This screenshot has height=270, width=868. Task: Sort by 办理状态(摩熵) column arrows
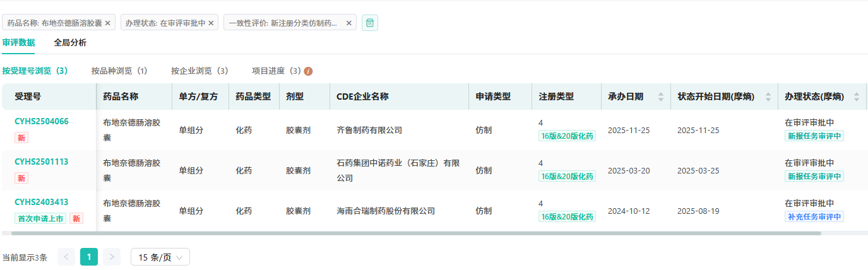(857, 97)
